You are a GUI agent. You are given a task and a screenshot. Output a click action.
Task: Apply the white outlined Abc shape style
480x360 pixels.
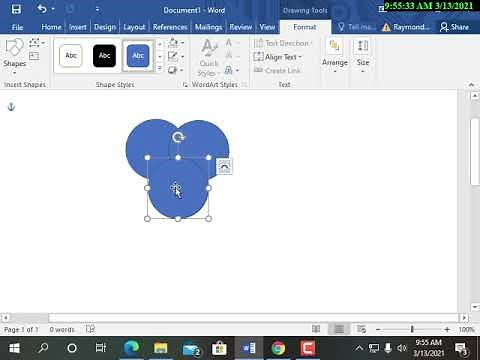point(71,55)
